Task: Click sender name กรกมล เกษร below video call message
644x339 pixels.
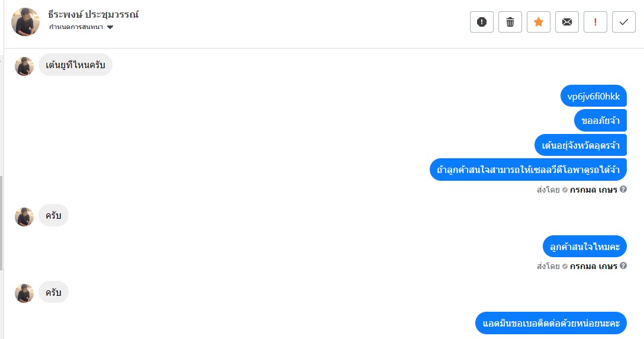Action: pyautogui.click(x=594, y=190)
